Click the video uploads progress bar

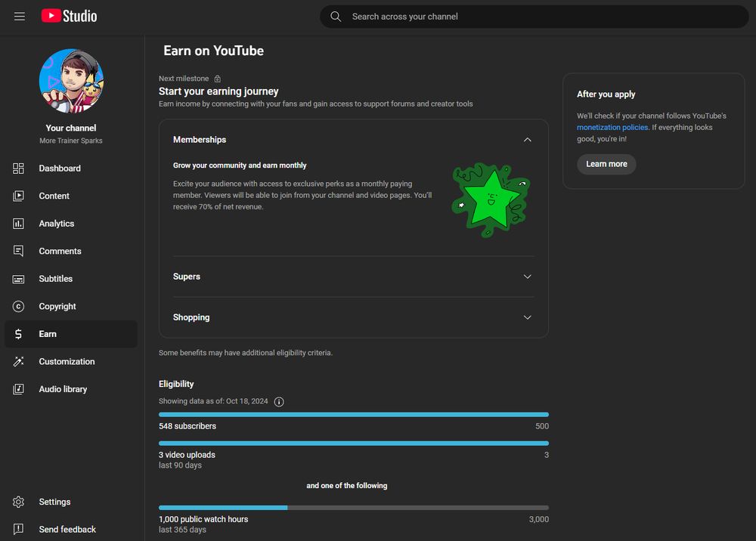353,444
